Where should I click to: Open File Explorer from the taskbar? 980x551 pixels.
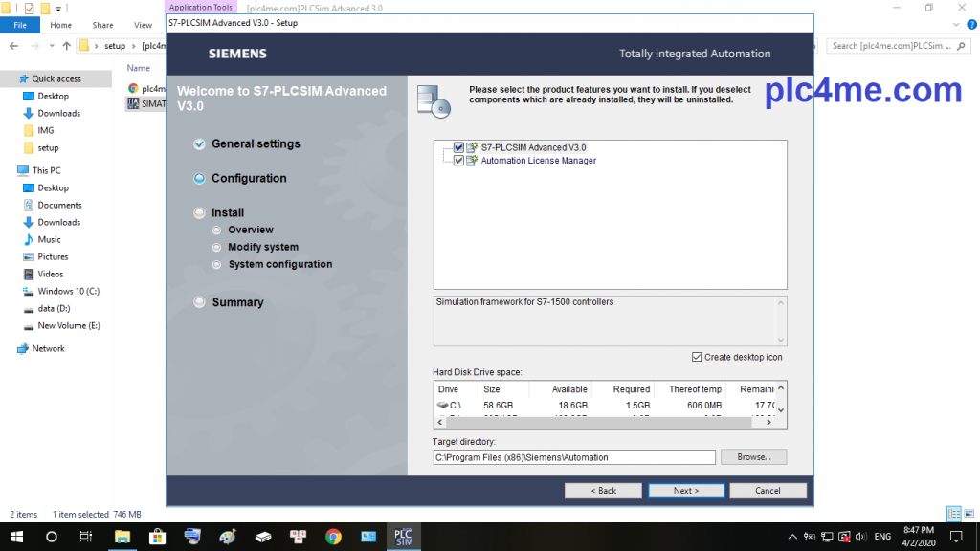tap(122, 536)
